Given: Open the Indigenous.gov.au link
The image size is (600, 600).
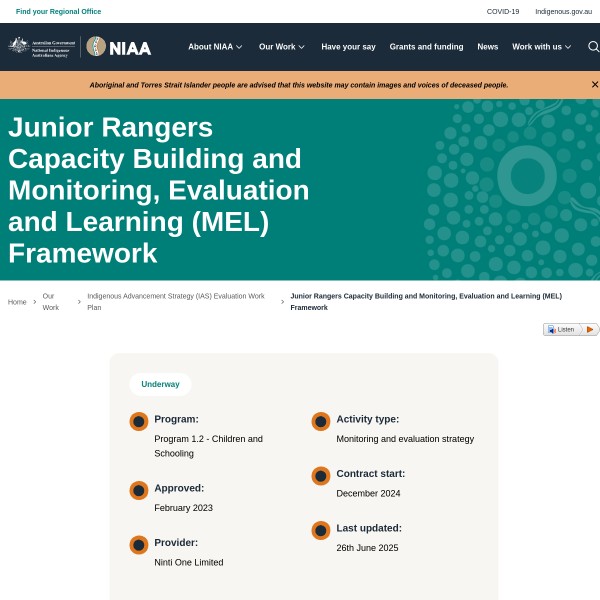Looking at the screenshot, I should click(x=563, y=11).
